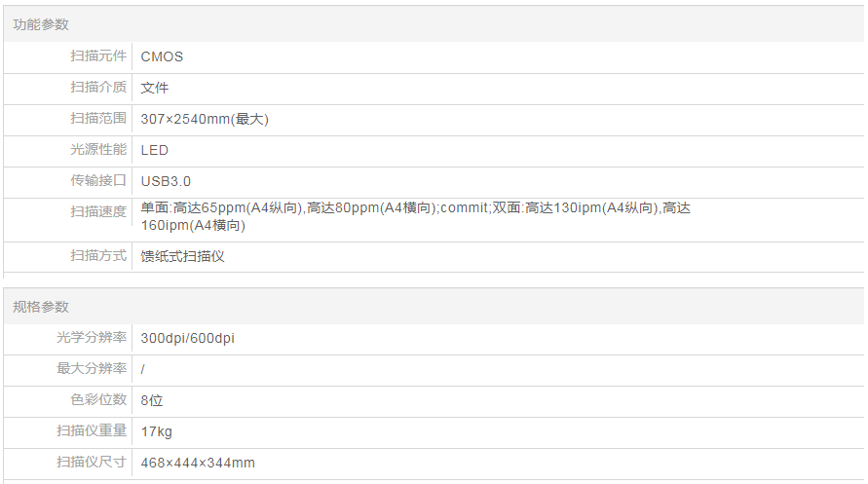Click the 传输接口 row label

(x=98, y=180)
